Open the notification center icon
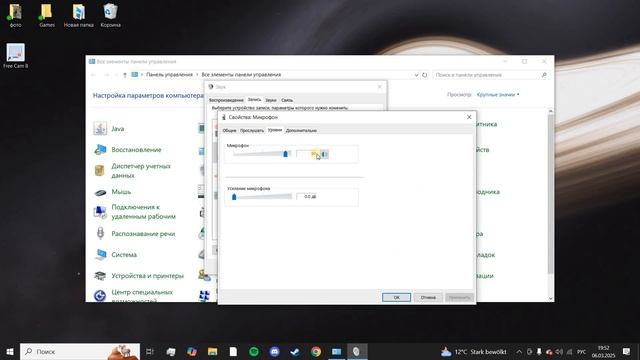This screenshot has width=640, height=360. pyautogui.click(x=626, y=351)
